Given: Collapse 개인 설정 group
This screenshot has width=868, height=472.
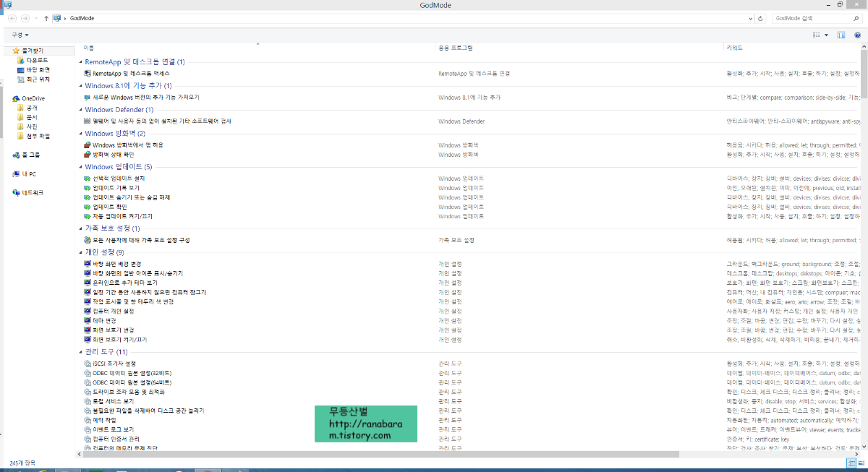Looking at the screenshot, I should 80,252.
